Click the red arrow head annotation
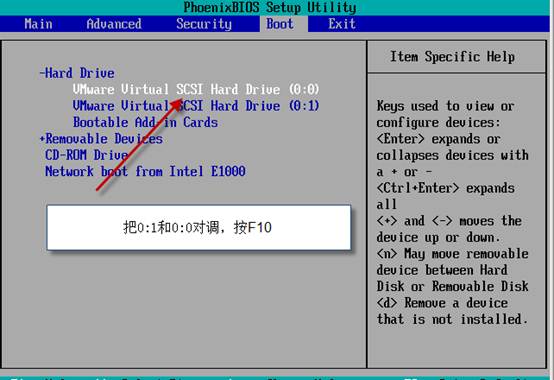The image size is (554, 380). 176,105
